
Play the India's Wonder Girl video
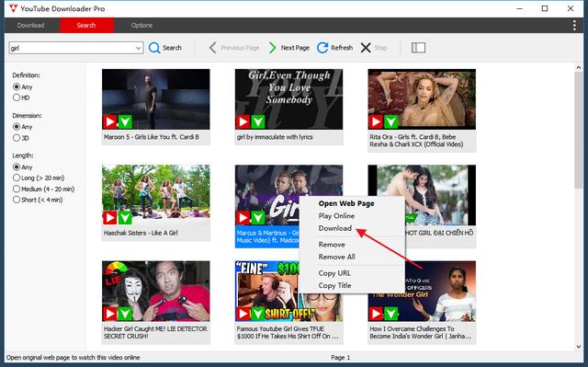[x=376, y=314]
